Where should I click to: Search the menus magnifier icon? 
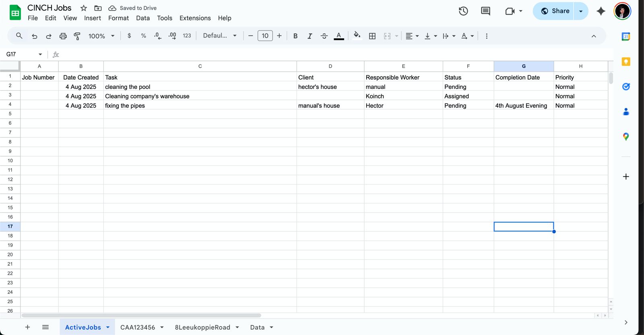tap(19, 36)
